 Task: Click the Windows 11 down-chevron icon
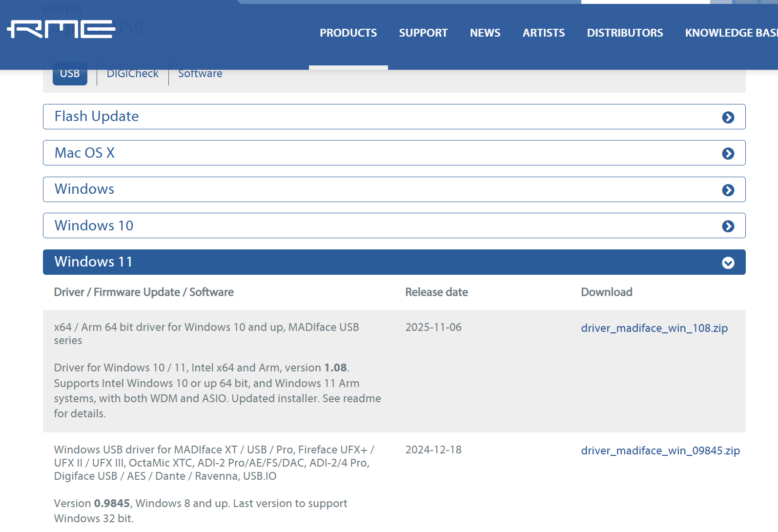pyautogui.click(x=728, y=263)
